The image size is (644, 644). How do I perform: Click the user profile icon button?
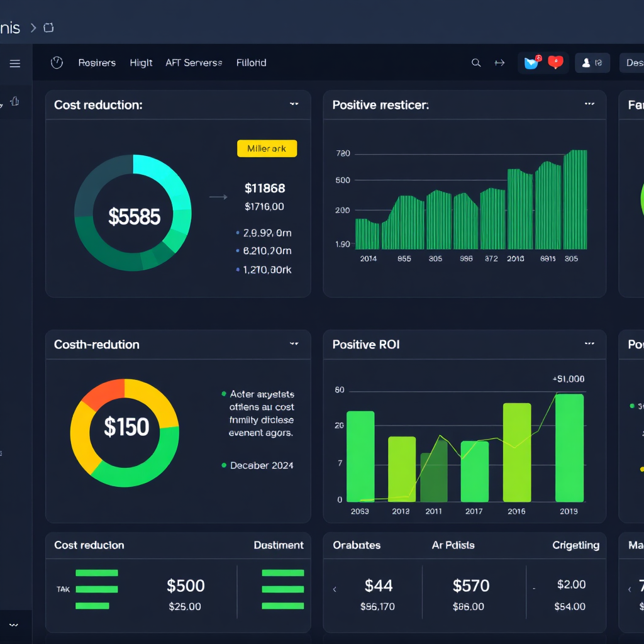[592, 63]
